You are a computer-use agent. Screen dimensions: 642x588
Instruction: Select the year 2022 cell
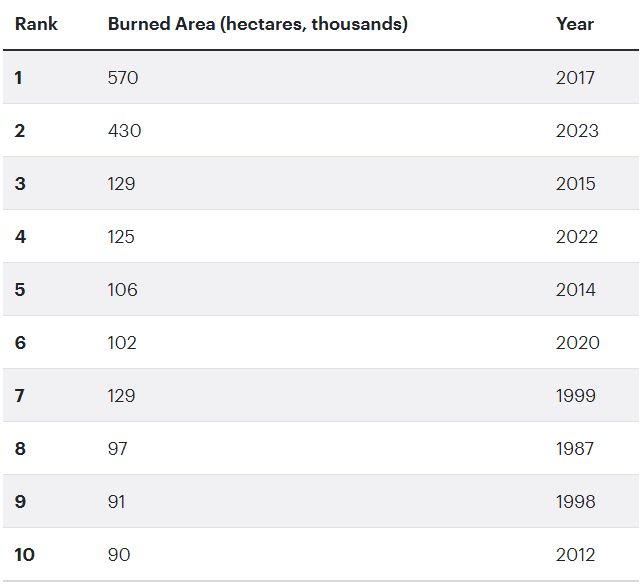577,237
